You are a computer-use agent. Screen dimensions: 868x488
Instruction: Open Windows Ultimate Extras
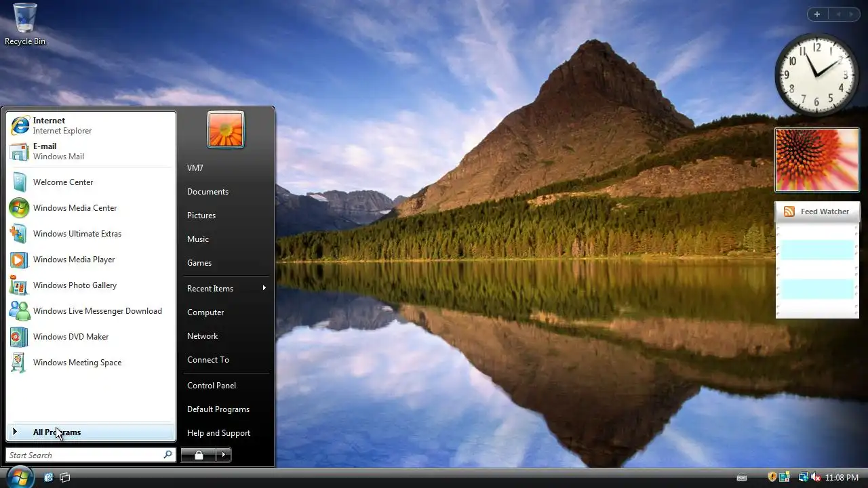tap(91, 234)
